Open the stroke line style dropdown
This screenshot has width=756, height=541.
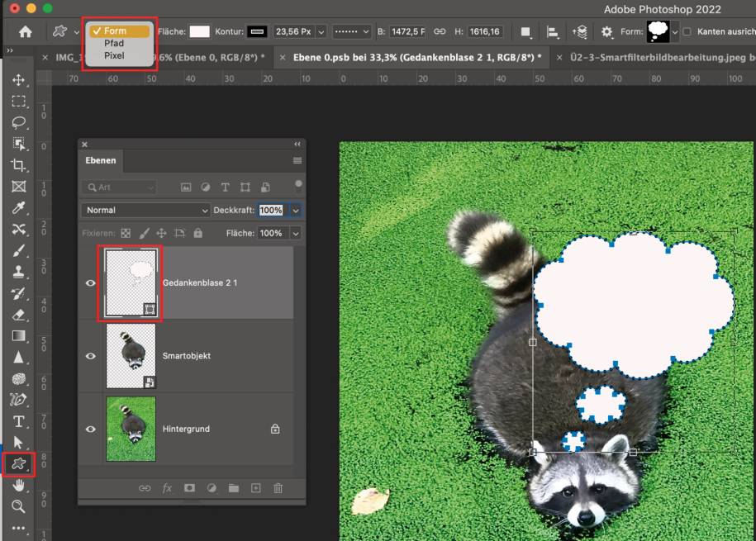pyautogui.click(x=352, y=32)
